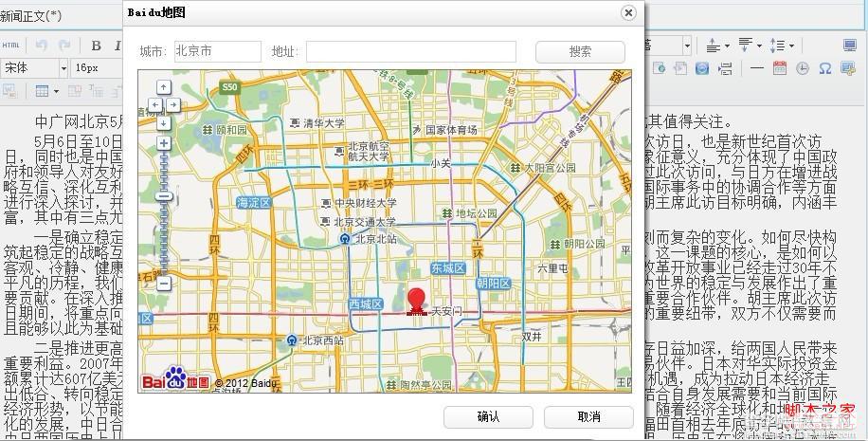Close the Baidu地图 dialog
The height and width of the screenshot is (441, 868).
click(628, 12)
